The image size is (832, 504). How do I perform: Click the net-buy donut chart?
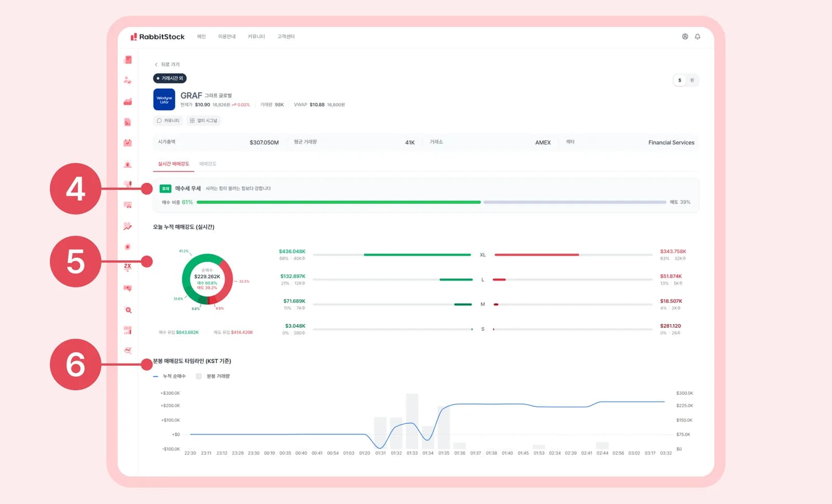[x=207, y=279]
